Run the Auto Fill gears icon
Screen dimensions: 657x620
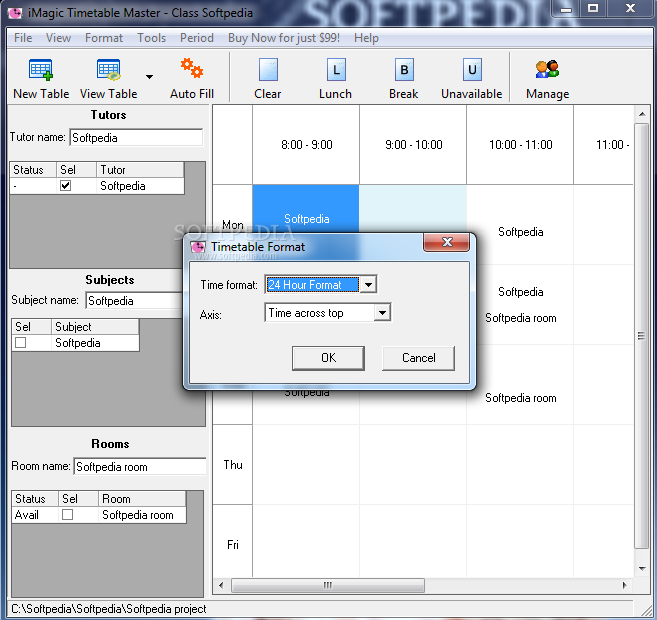(x=192, y=68)
